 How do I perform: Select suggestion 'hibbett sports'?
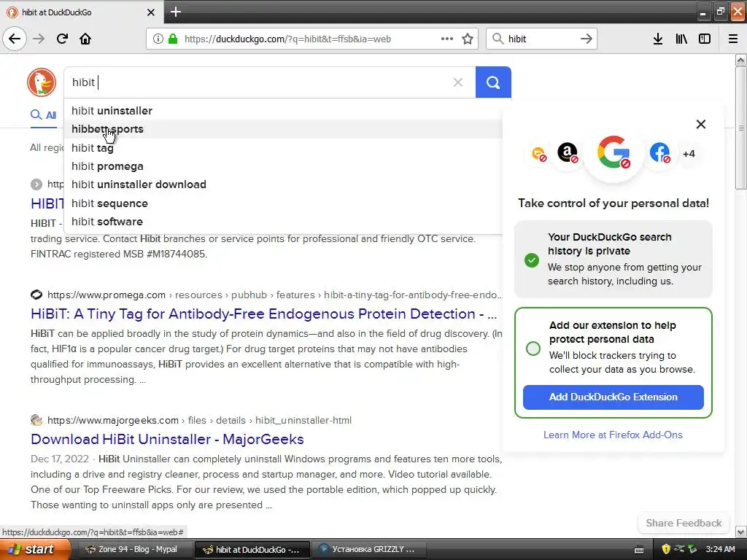click(283, 129)
